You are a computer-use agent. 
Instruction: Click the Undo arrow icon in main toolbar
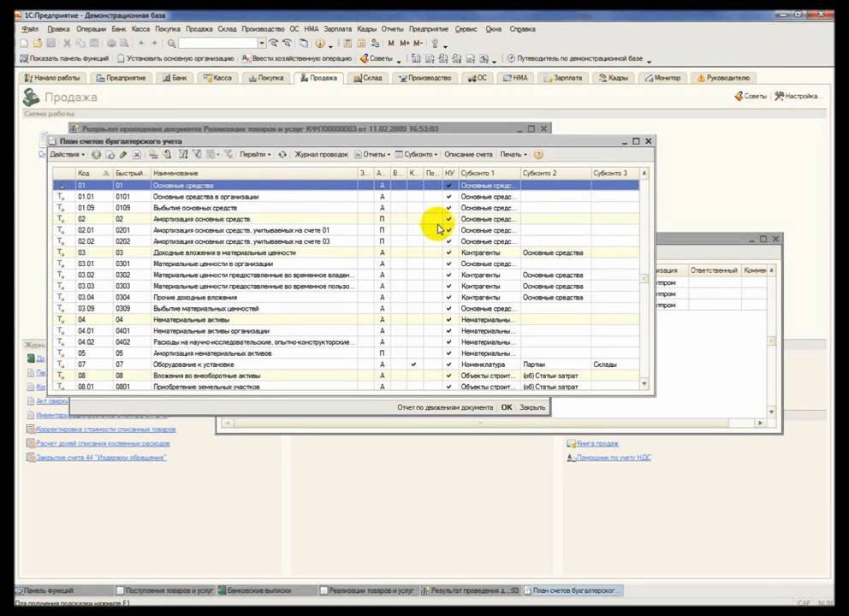[141, 44]
